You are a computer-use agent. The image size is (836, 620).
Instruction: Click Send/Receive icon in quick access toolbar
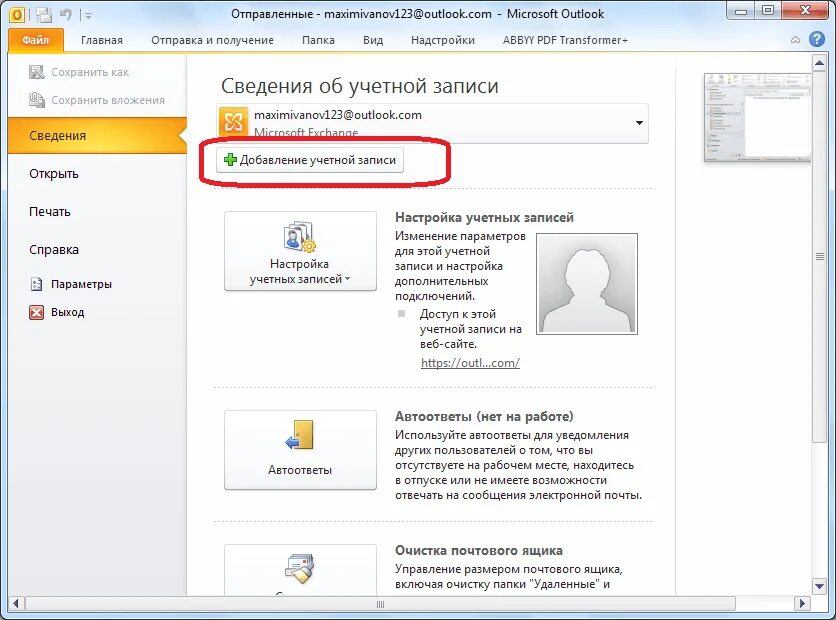[x=44, y=15]
